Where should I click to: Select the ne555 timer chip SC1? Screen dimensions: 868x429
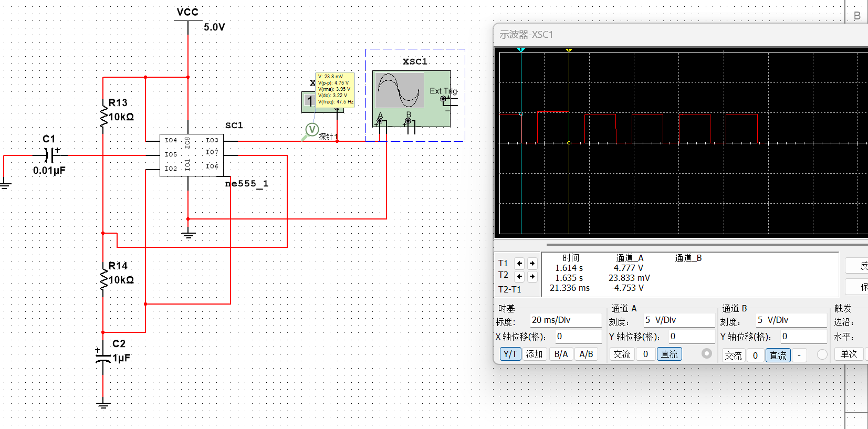click(192, 155)
